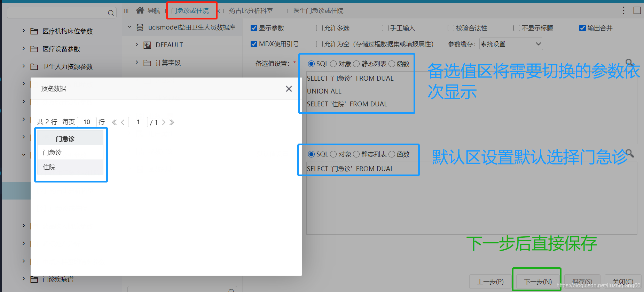Switch to the 医生门急诊或住院 tab
Viewport: 644px width, 292px height.
click(x=318, y=11)
